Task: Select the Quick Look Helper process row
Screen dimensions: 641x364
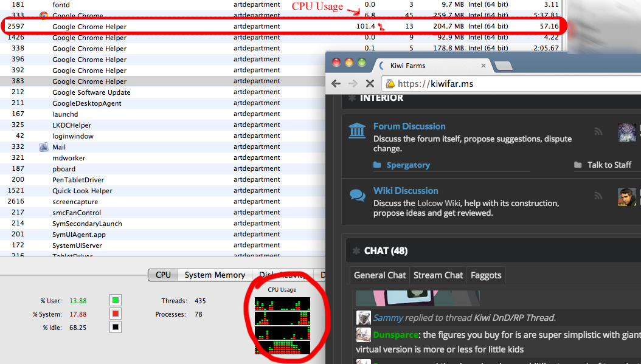Action: click(163, 191)
